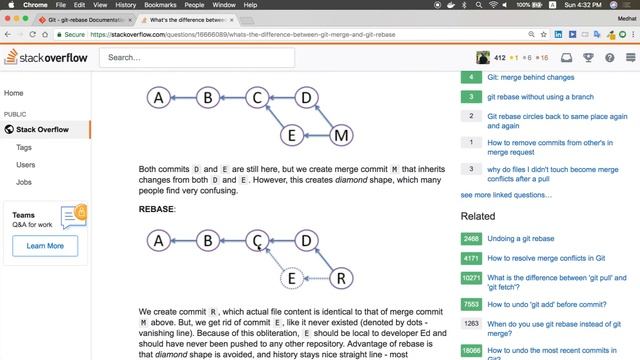Screen dimensions: 640x360
Task: Open Tags in left sidebar
Action: (24, 147)
